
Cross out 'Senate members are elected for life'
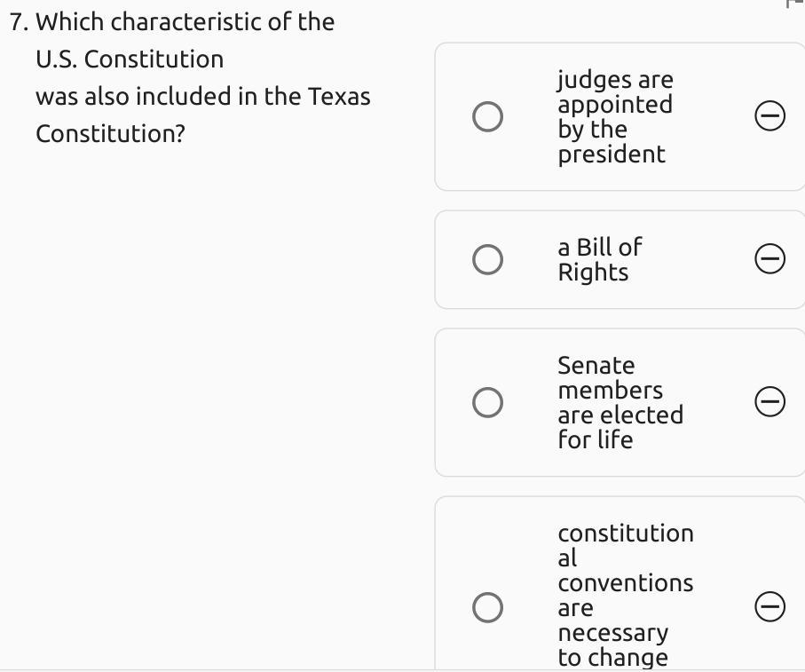[x=769, y=402]
